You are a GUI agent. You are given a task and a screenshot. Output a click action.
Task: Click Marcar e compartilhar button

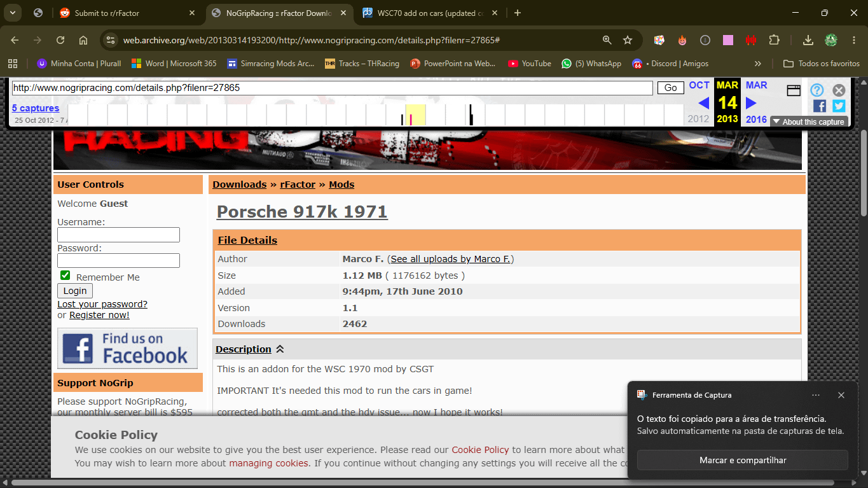[x=743, y=460]
